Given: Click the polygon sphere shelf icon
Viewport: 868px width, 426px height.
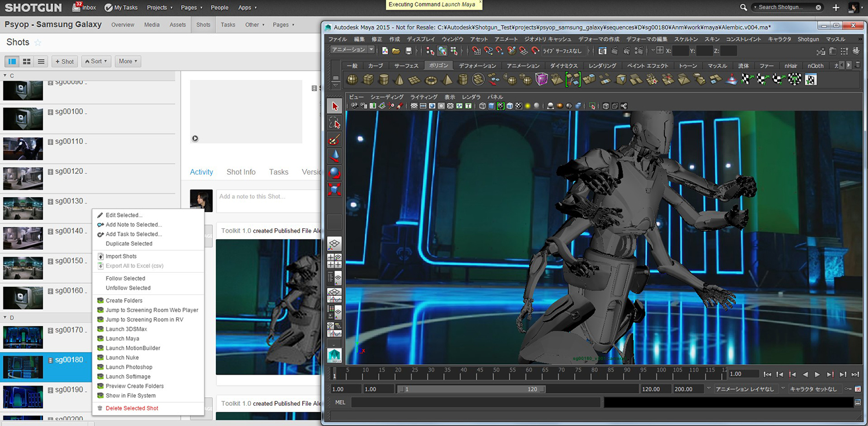Looking at the screenshot, I should coord(352,80).
